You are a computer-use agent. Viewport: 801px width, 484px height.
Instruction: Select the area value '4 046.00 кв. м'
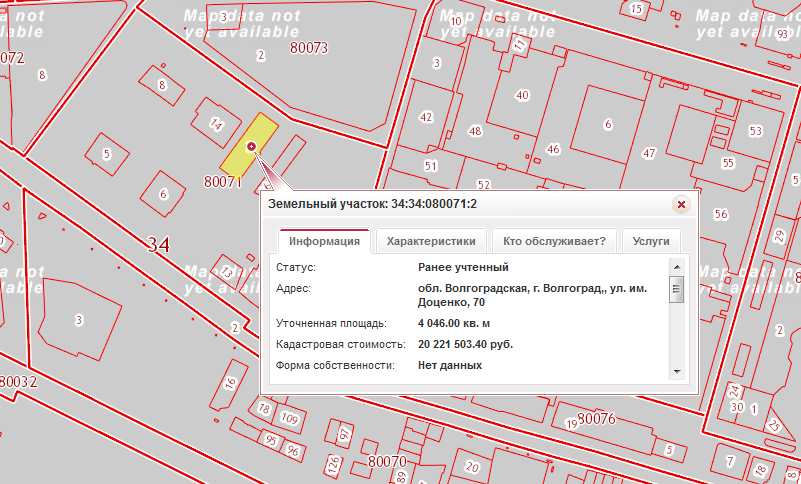coord(454,324)
